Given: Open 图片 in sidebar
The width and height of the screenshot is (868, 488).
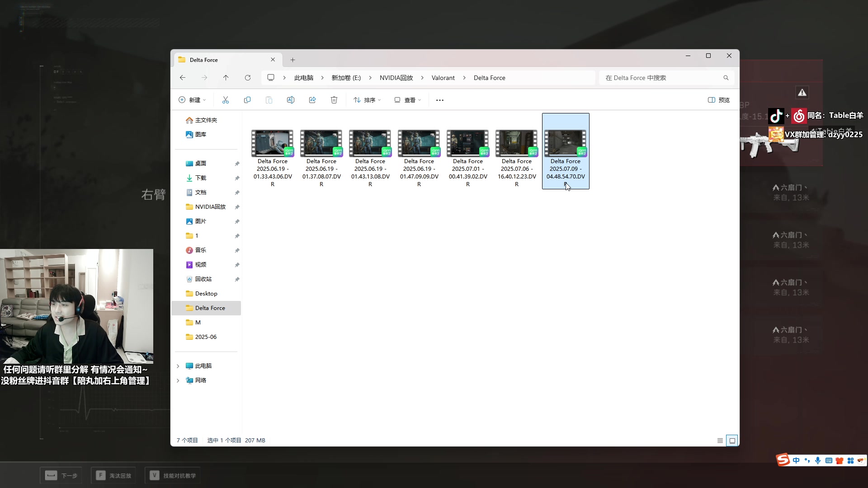Looking at the screenshot, I should (201, 221).
